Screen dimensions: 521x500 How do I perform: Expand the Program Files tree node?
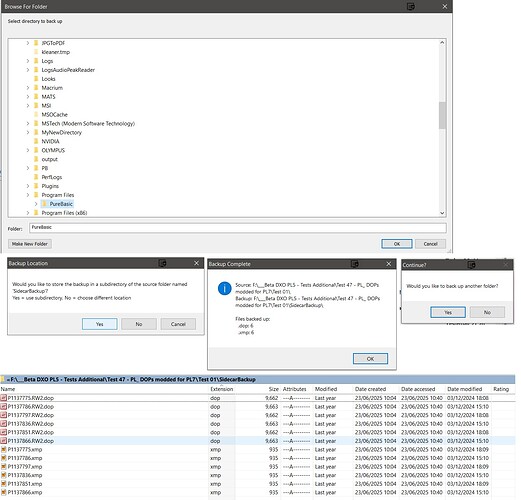click(28, 195)
